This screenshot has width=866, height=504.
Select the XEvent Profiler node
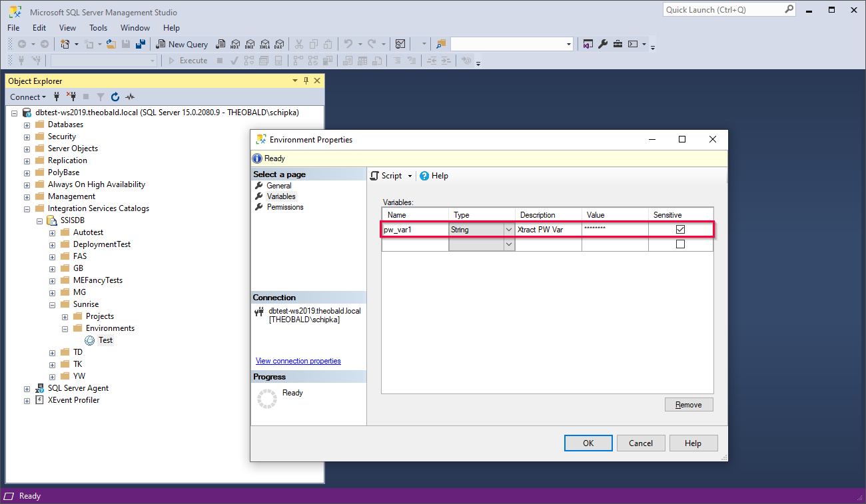73,400
